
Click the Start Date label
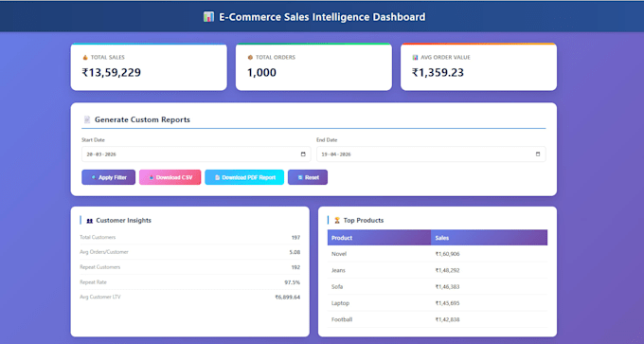click(x=93, y=140)
